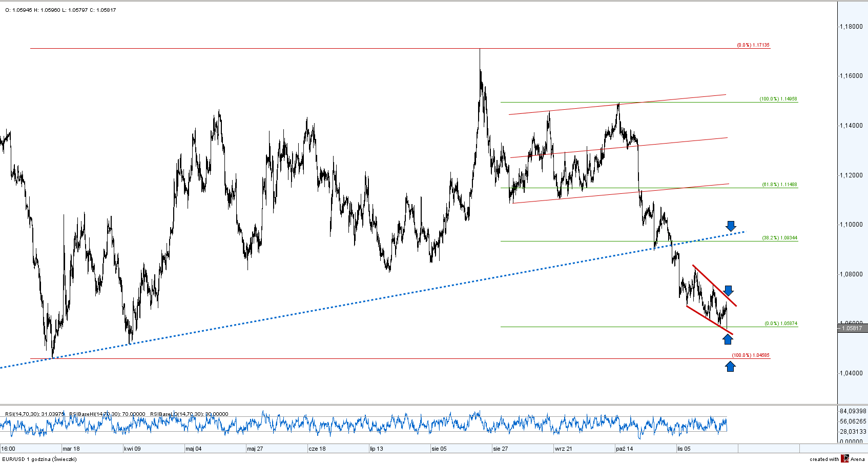
Task: Click RSI axis value 0,00000
Action: [852, 441]
